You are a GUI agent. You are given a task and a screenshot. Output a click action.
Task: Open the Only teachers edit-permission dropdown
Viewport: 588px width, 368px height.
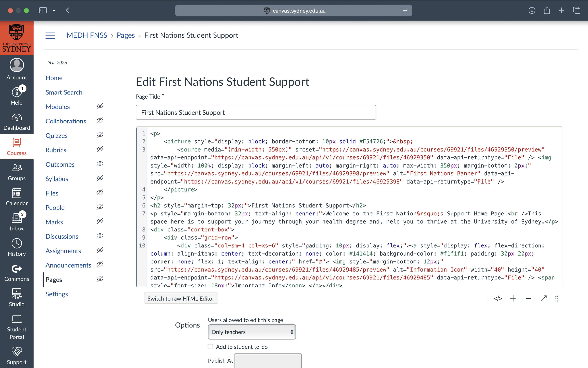point(252,332)
